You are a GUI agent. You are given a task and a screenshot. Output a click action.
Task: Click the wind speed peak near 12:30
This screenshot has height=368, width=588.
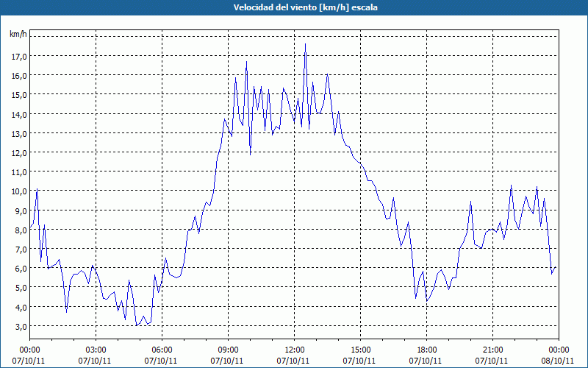[305, 44]
